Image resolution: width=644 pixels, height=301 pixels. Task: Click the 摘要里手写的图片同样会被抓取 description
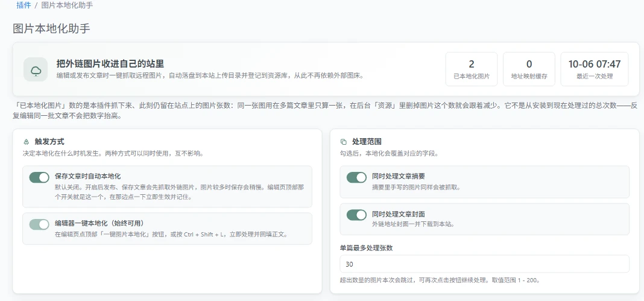click(x=416, y=187)
